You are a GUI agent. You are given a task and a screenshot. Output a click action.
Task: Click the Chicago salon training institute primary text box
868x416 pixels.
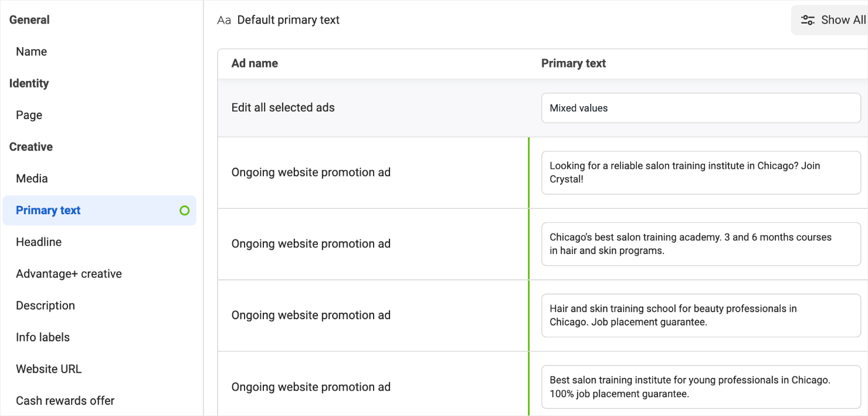[701, 173]
